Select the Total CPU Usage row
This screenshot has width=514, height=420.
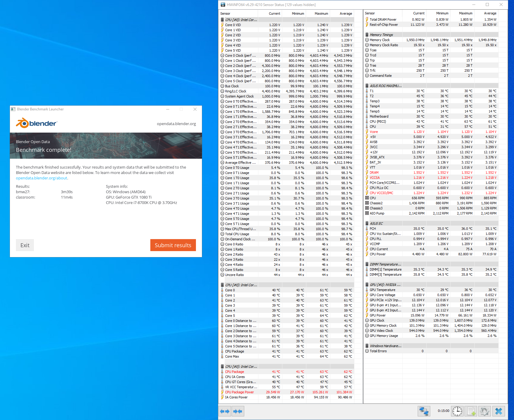pos(287,234)
